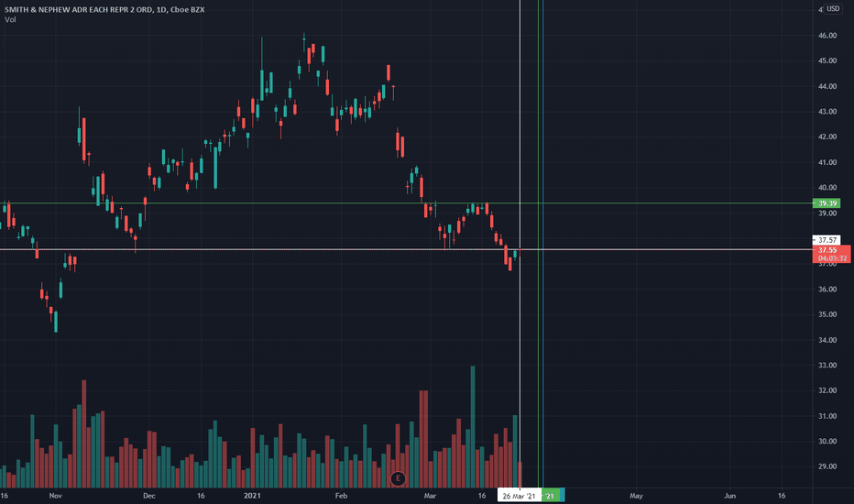
Task: Click the Mar label on time axis
Action: click(x=431, y=496)
